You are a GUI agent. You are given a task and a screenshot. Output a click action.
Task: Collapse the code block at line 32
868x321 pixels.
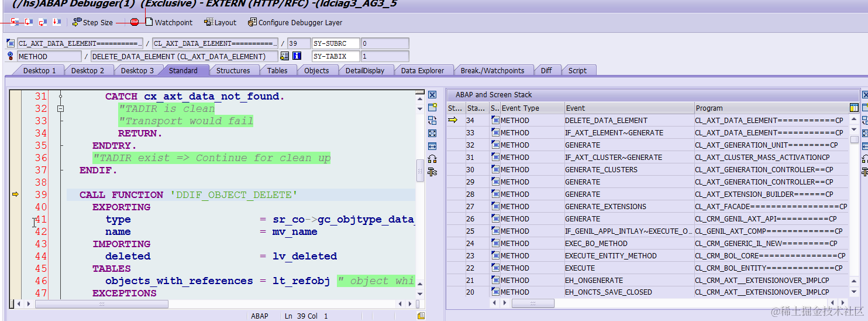tap(60, 108)
